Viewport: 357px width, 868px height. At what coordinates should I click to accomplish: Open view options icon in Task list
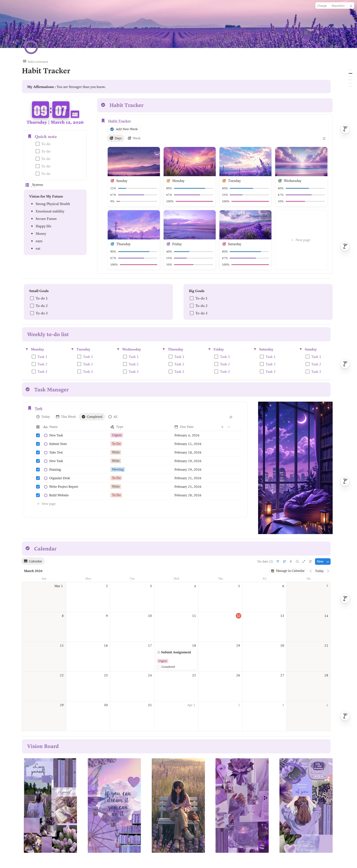pyautogui.click(x=231, y=417)
